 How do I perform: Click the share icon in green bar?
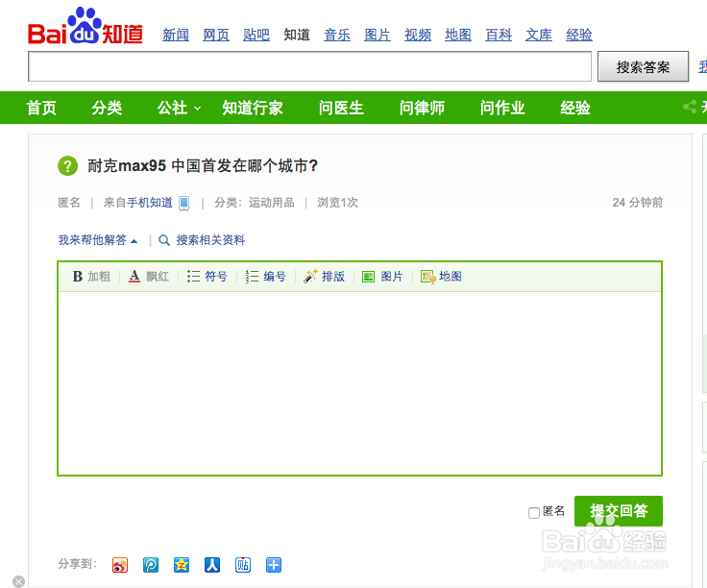coord(690,107)
